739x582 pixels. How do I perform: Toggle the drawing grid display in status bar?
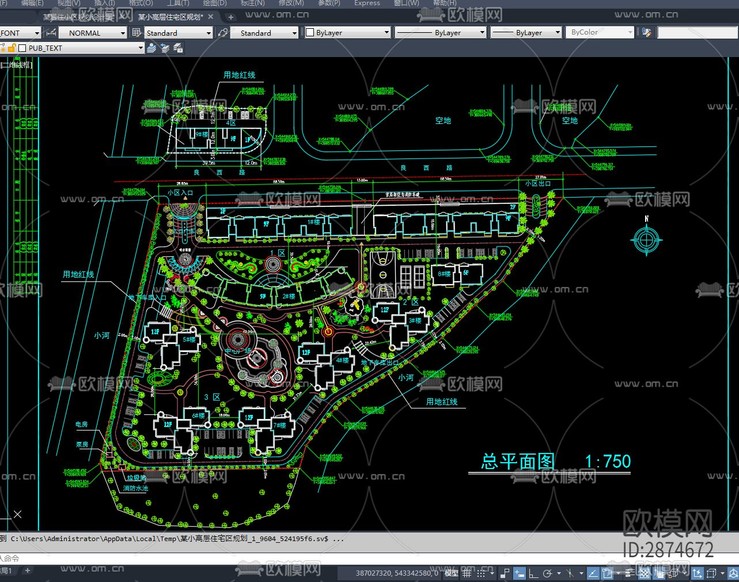coord(466,573)
